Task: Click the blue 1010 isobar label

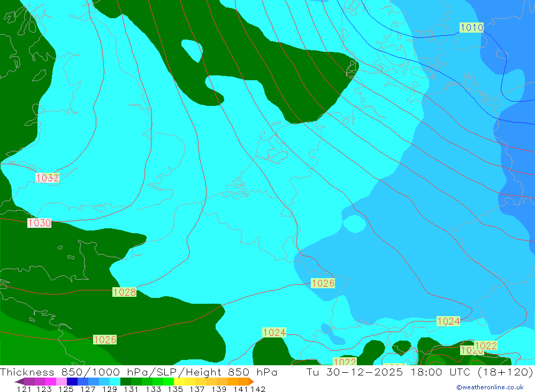Action: tap(471, 28)
